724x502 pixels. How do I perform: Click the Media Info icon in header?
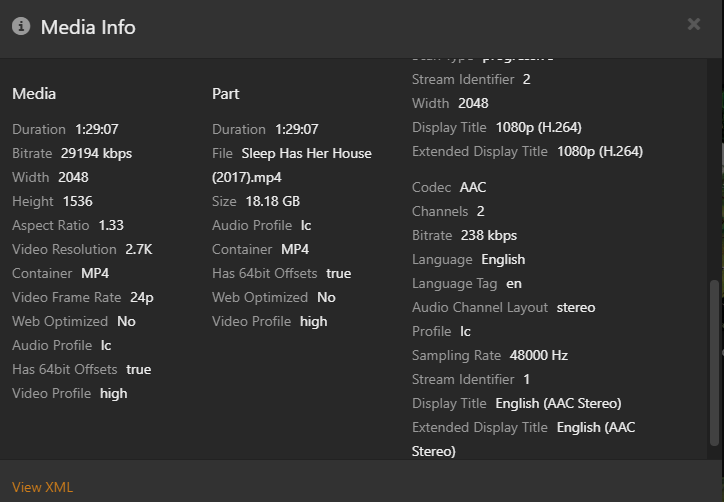[x=21, y=26]
